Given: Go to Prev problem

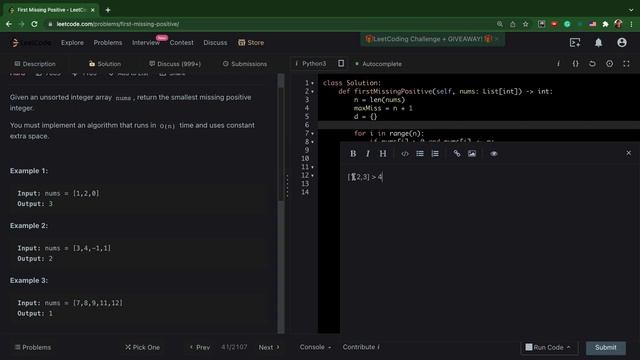Looking at the screenshot, I should click(x=200, y=347).
